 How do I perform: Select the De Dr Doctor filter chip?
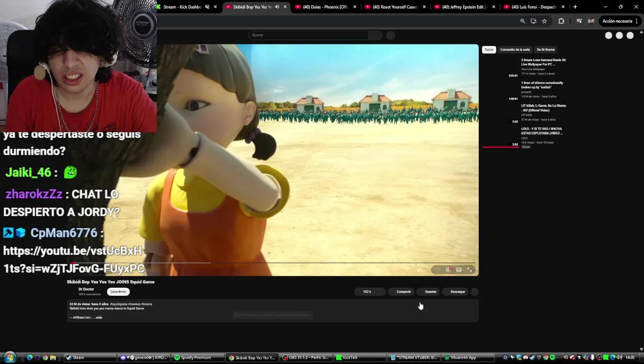point(546,50)
